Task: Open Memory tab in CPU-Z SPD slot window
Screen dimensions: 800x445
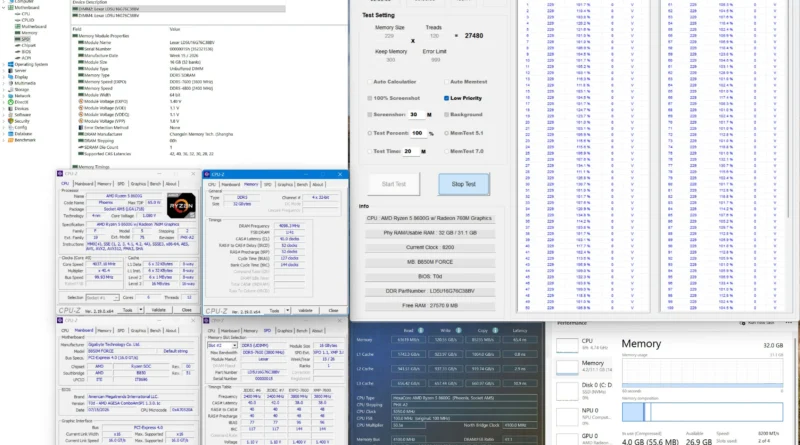Action: coord(251,331)
